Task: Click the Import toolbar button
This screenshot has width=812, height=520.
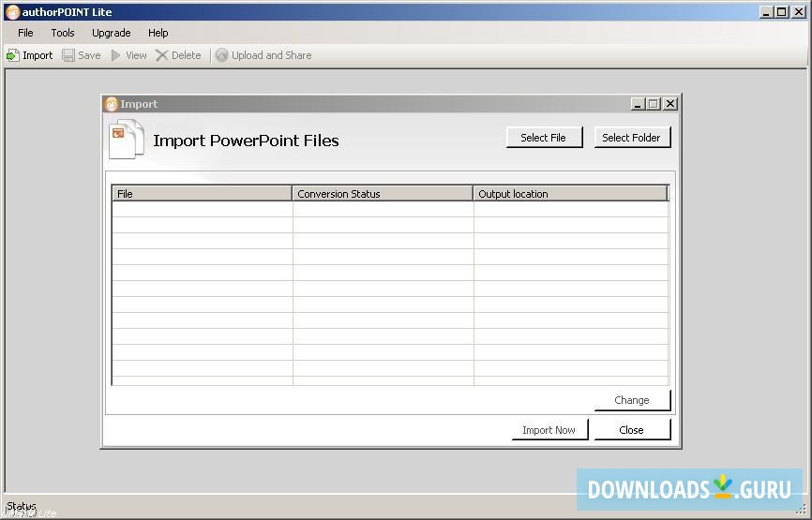Action: point(29,55)
